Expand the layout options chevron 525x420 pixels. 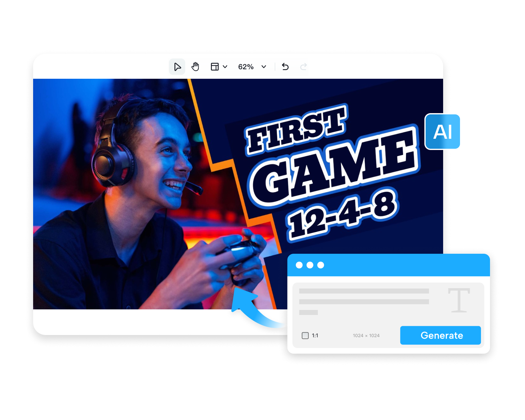224,67
